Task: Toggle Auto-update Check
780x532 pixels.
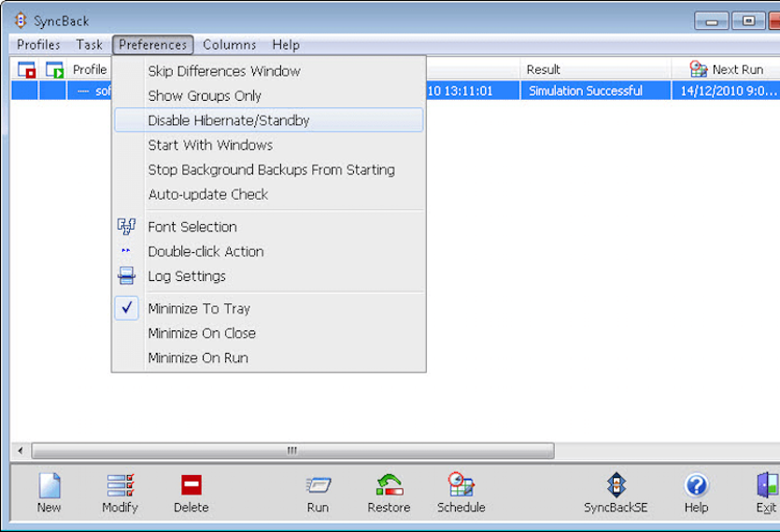Action: pos(269,194)
